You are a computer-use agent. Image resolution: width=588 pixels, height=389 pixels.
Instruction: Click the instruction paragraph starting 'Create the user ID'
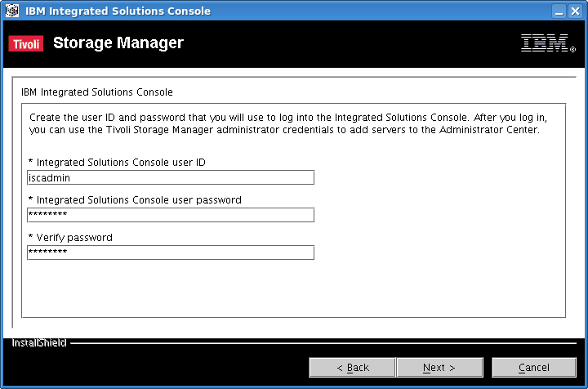(288, 123)
